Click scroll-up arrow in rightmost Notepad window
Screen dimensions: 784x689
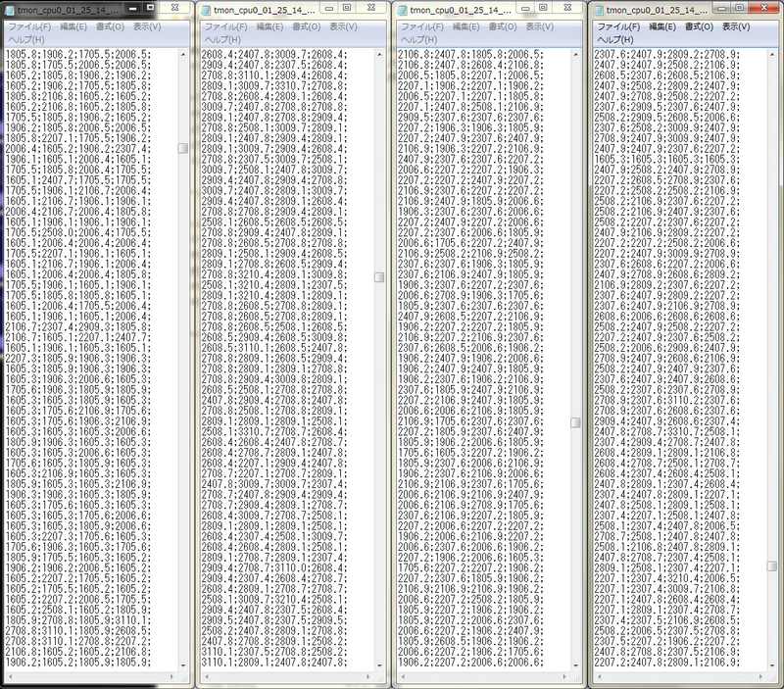(772, 54)
